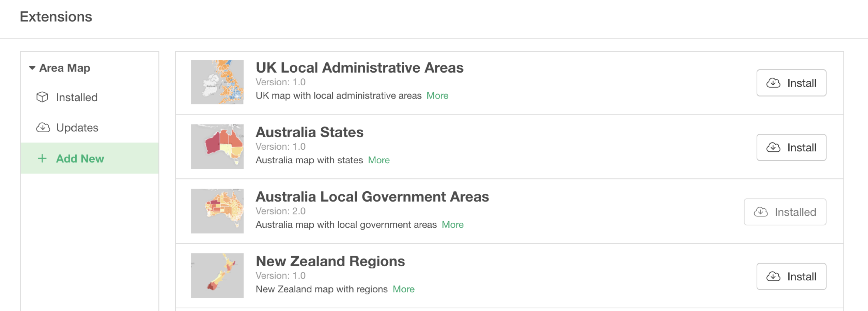Click 'Australia map with local government areas' description

point(346,224)
